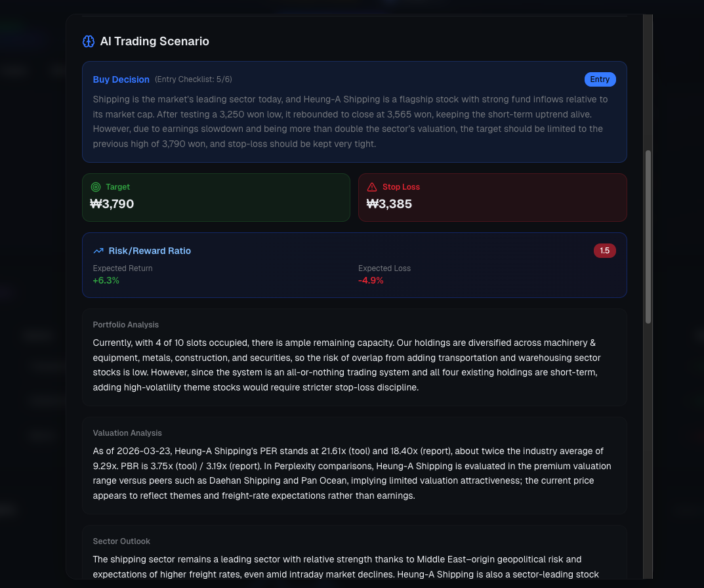The width and height of the screenshot is (704, 588).
Task: Click the Expected Return value +6.3%
Action: tap(106, 280)
